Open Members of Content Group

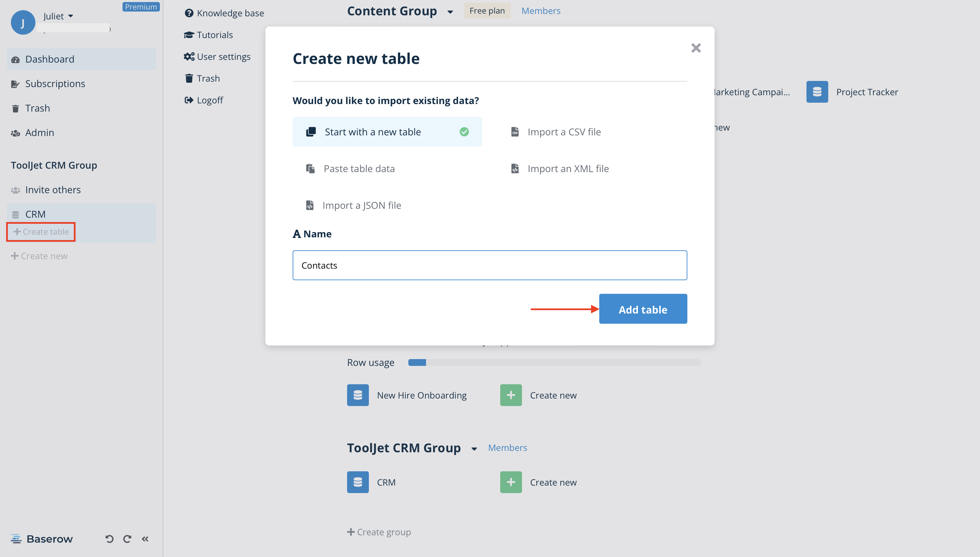[x=540, y=10]
